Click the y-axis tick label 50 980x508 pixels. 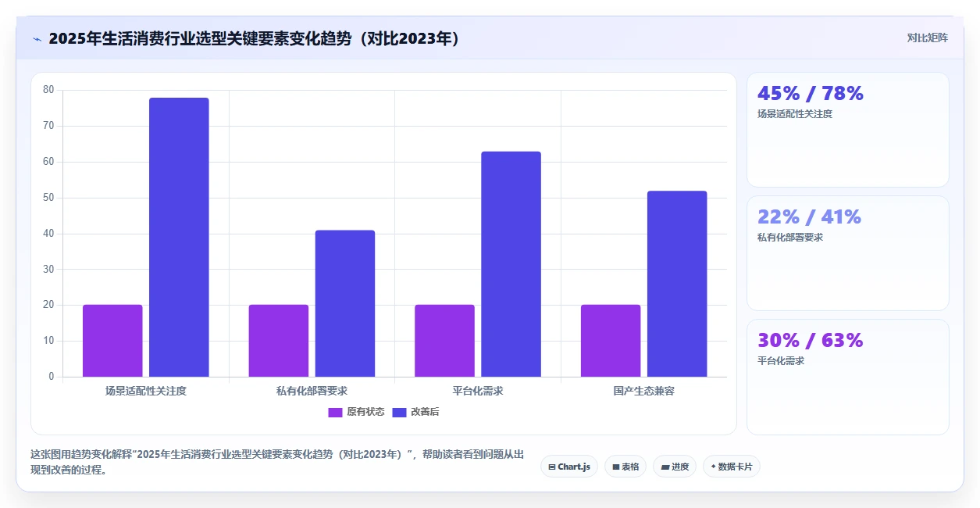pos(49,198)
